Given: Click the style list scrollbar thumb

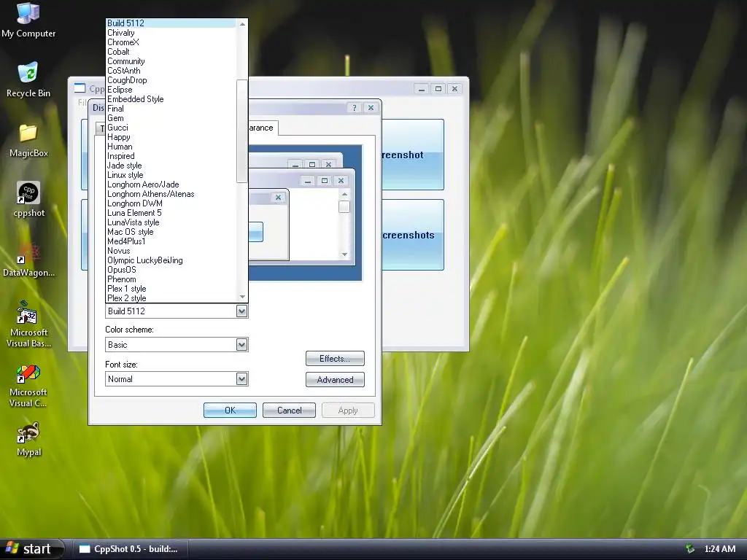Looking at the screenshot, I should (x=242, y=131).
